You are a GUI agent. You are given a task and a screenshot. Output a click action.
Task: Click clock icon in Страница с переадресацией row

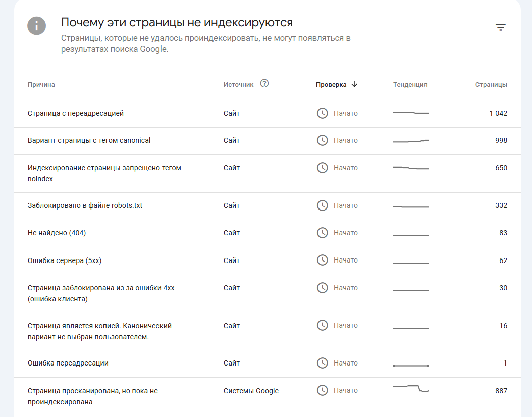coord(322,113)
